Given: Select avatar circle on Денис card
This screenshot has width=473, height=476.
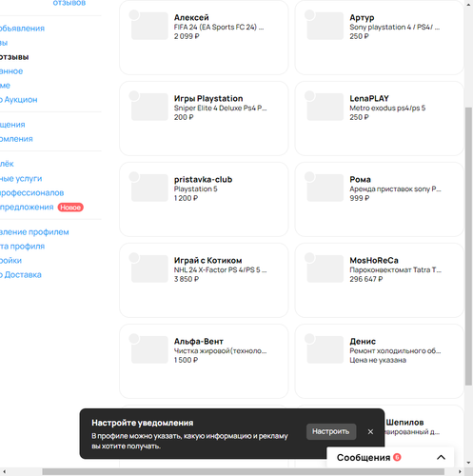Looking at the screenshot, I should click(309, 338).
